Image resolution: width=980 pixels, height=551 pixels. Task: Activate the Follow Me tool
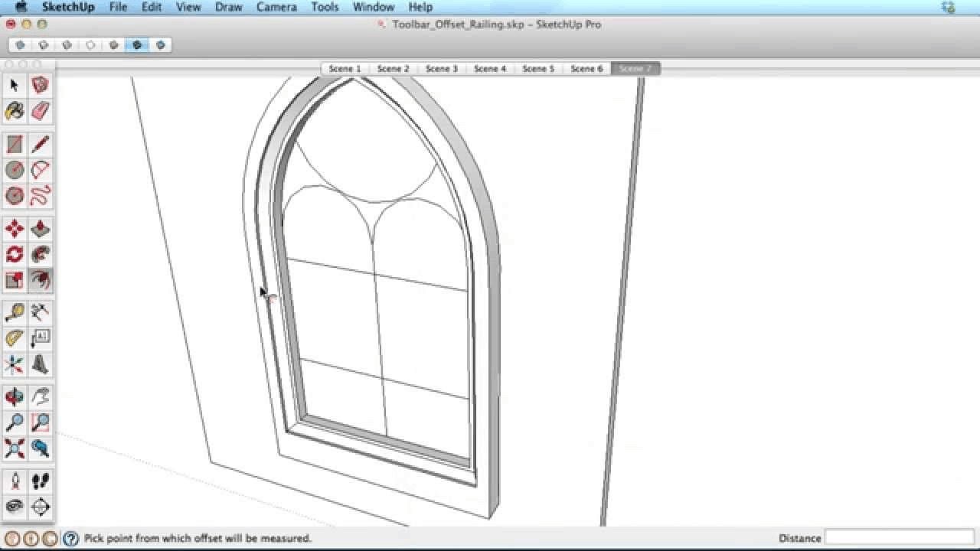(40, 254)
